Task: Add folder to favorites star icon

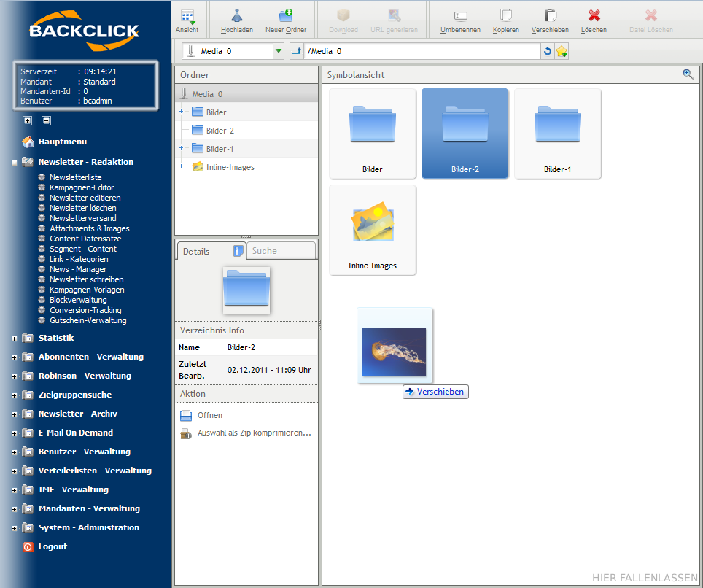Action: (562, 51)
